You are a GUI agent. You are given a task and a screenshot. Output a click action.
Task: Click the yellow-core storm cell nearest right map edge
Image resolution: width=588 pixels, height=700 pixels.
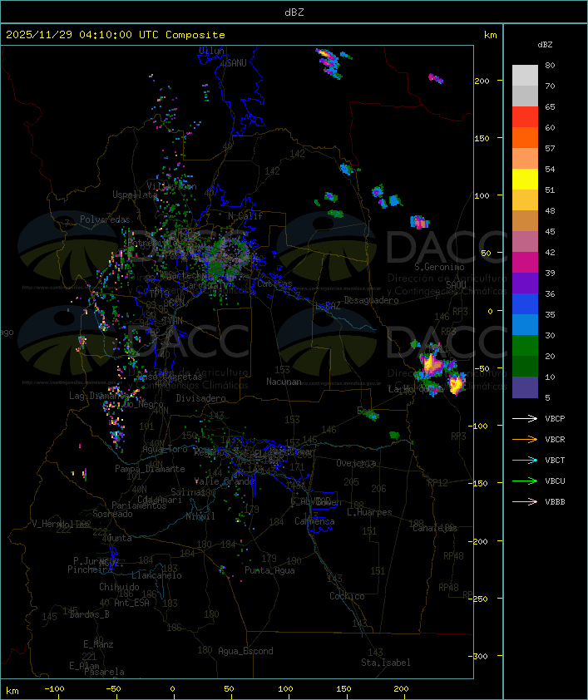pyautogui.click(x=457, y=383)
